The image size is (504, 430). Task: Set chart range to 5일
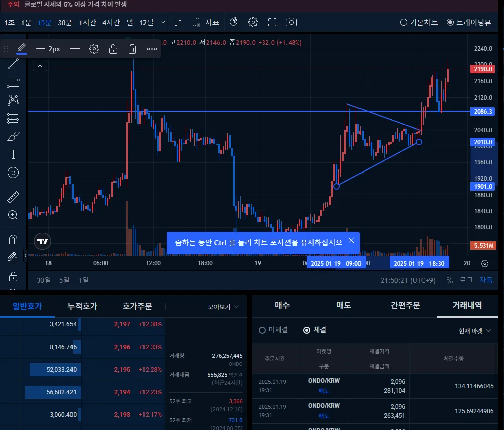(64, 280)
